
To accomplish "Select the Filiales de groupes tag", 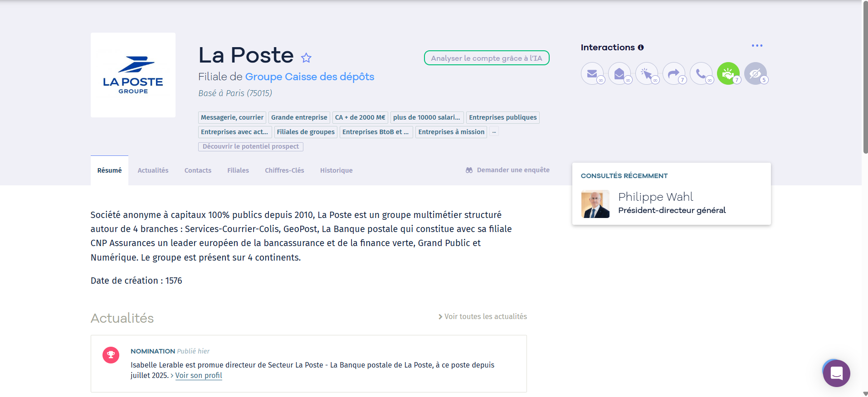I will click(306, 132).
